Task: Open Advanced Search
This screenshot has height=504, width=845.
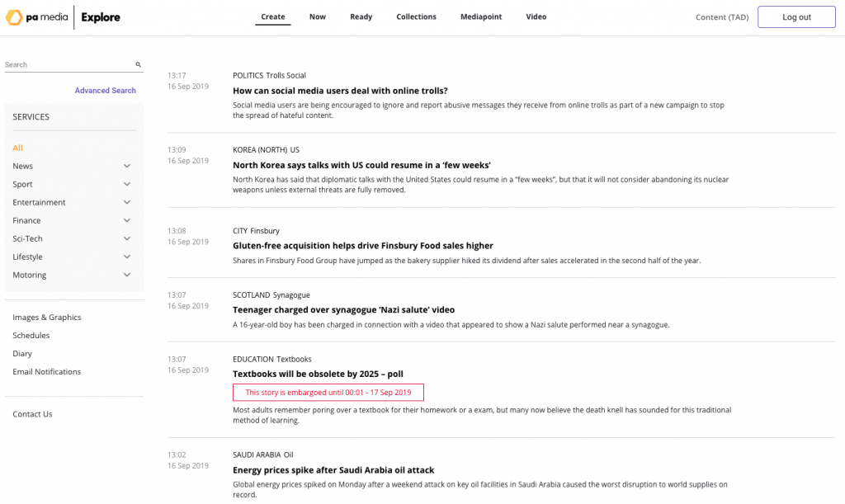Action: [x=105, y=90]
